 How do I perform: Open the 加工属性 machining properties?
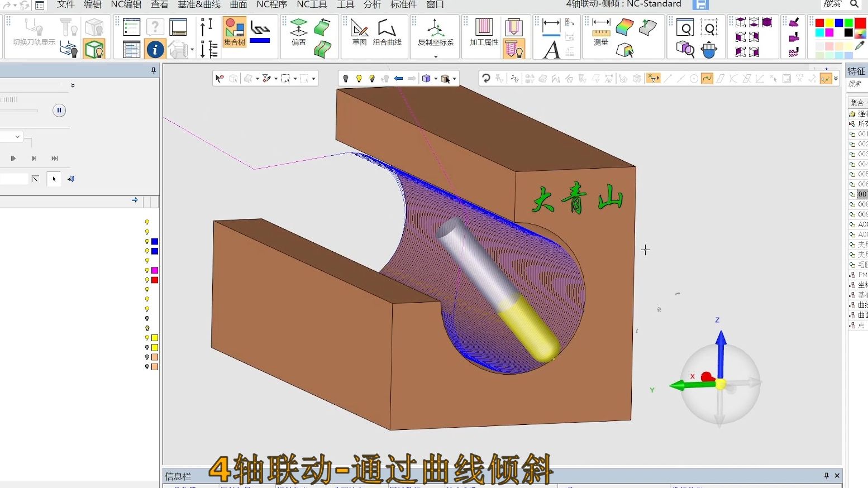484,32
